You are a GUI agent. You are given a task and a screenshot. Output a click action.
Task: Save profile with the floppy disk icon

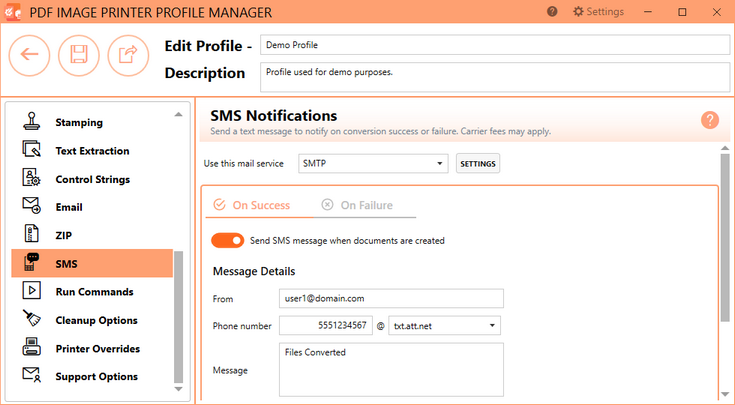click(79, 55)
